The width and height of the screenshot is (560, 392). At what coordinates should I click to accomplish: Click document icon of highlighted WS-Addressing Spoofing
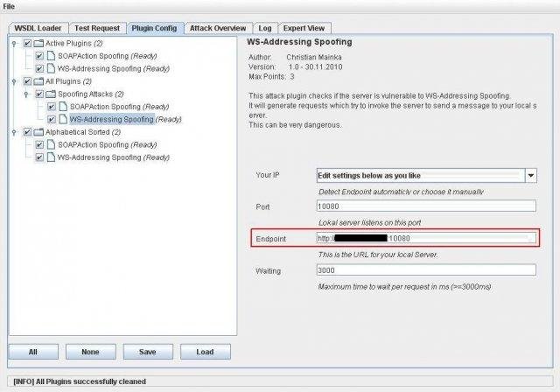(63, 119)
